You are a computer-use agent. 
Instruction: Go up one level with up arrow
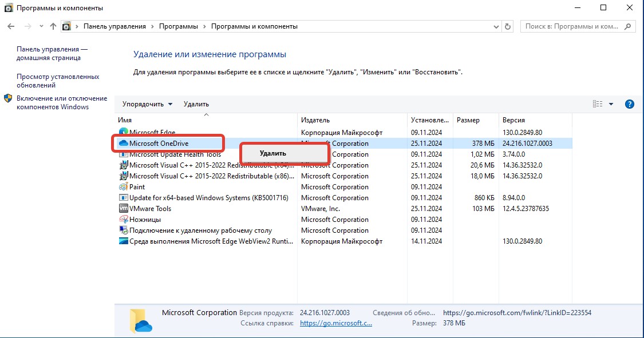[x=53, y=26]
